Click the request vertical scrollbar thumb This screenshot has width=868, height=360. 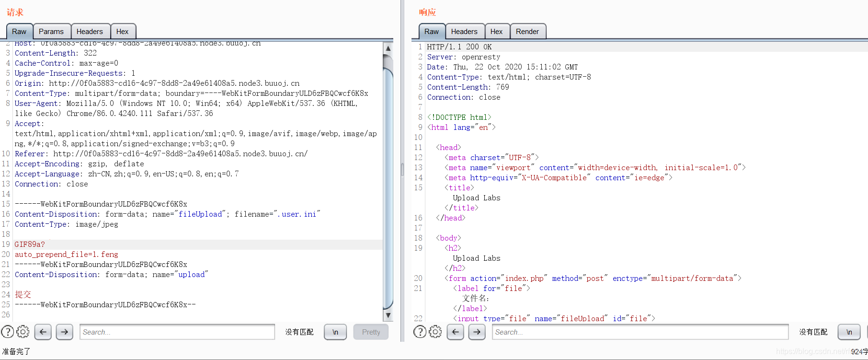388,189
